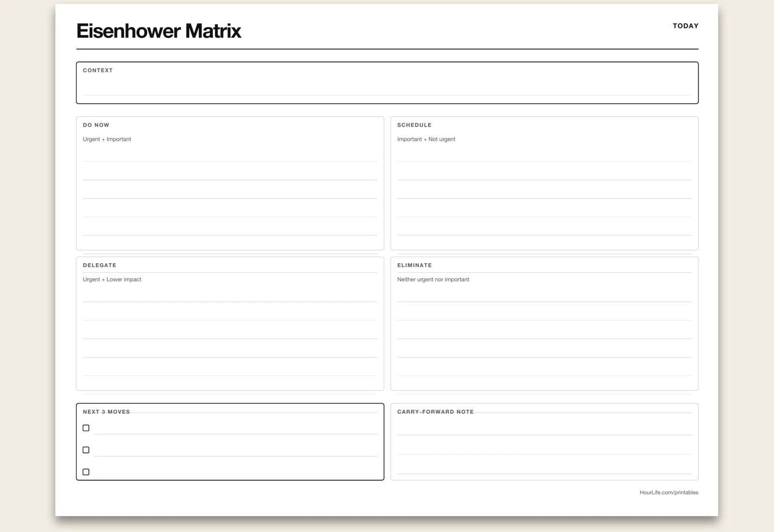Click the DO NOW heading
Image resolution: width=774 pixels, height=532 pixels.
pyautogui.click(x=96, y=125)
